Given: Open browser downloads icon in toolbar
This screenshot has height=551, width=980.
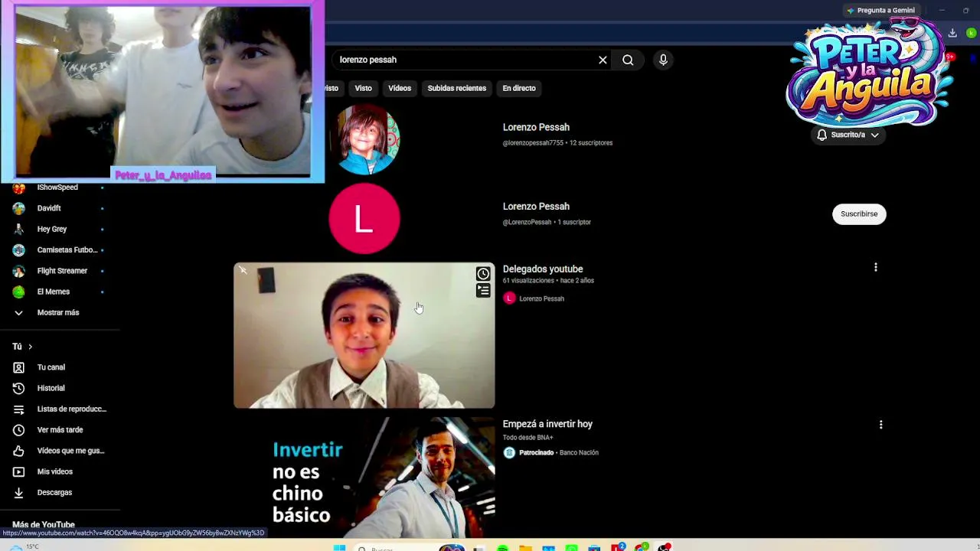Looking at the screenshot, I should click(x=952, y=33).
